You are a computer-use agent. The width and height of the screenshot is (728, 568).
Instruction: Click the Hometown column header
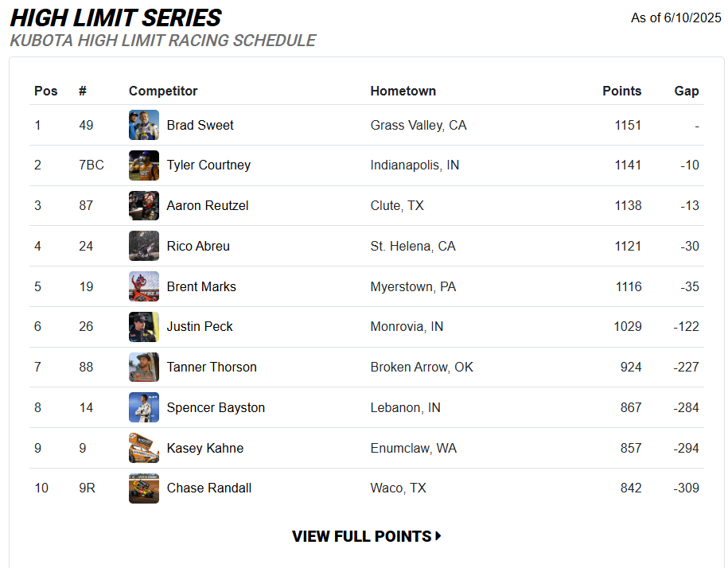403,91
